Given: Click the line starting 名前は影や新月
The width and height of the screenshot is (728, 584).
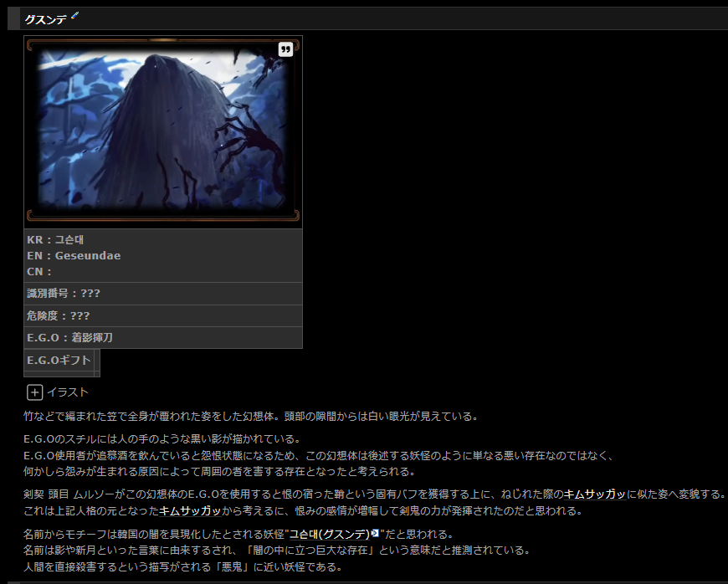Looking at the screenshot, I should [x=277, y=551].
